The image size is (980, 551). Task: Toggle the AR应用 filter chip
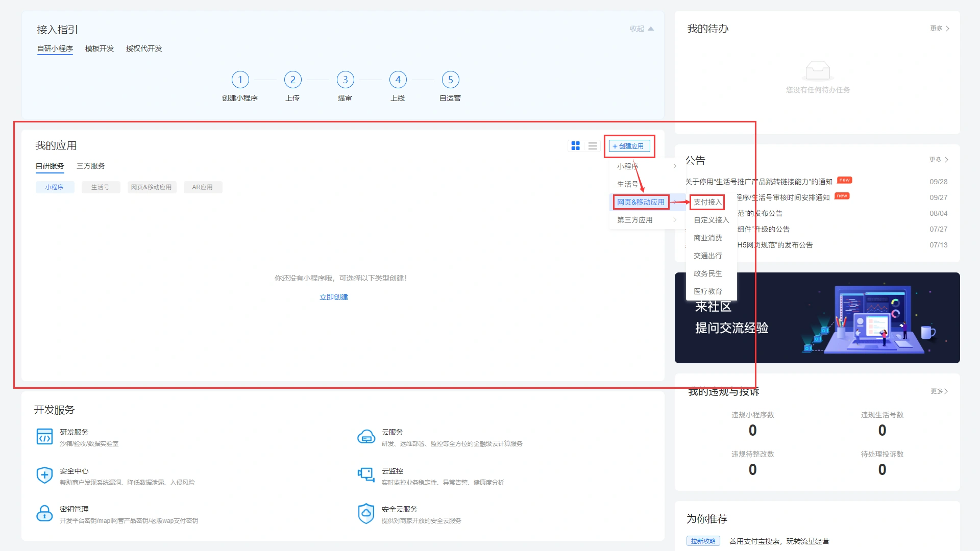pos(203,187)
